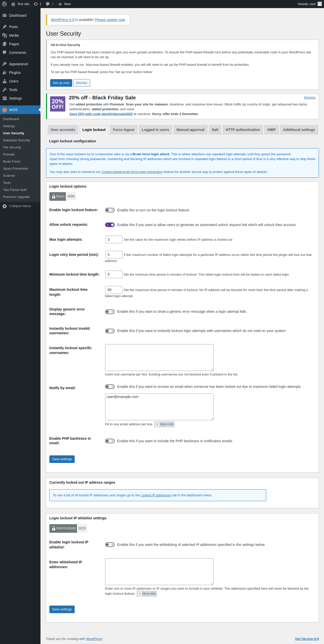Toggle Notify by email switch
Screen dimensions: 324x644
tap(110, 387)
